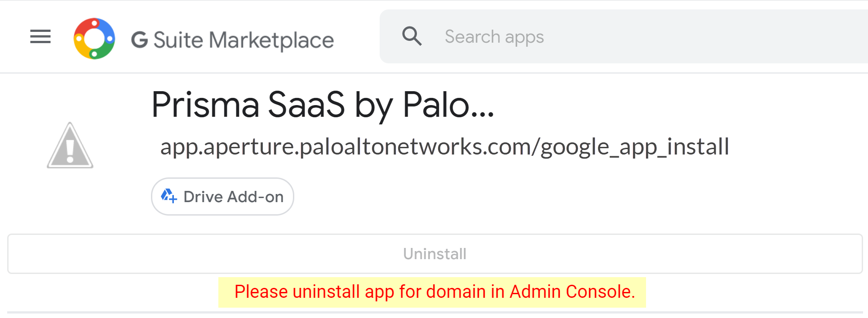Image resolution: width=868 pixels, height=318 pixels.
Task: Click the "Suite" word in the header
Action: pyautogui.click(x=178, y=40)
